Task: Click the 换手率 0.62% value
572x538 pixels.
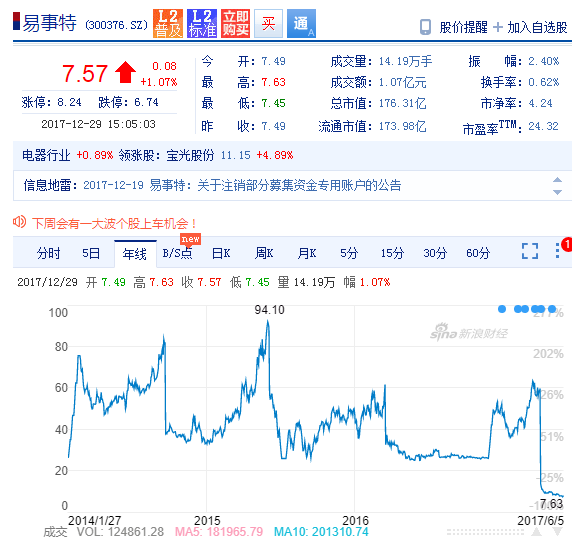Action: pyautogui.click(x=544, y=82)
